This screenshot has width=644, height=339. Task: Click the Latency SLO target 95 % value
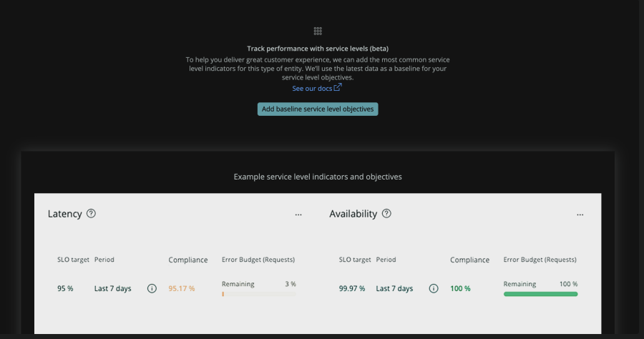(x=65, y=289)
